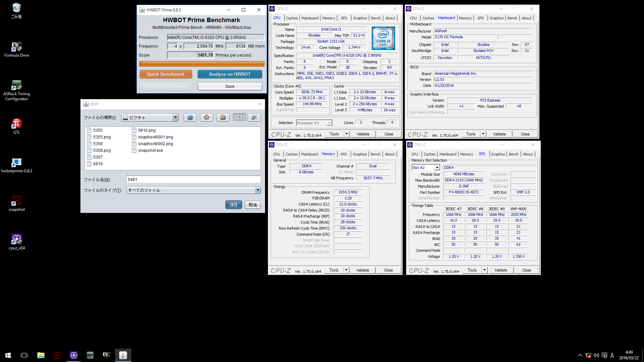Screen dimensions: 644x362
Task: Switch to details view in save dialog
Action: 254,117
